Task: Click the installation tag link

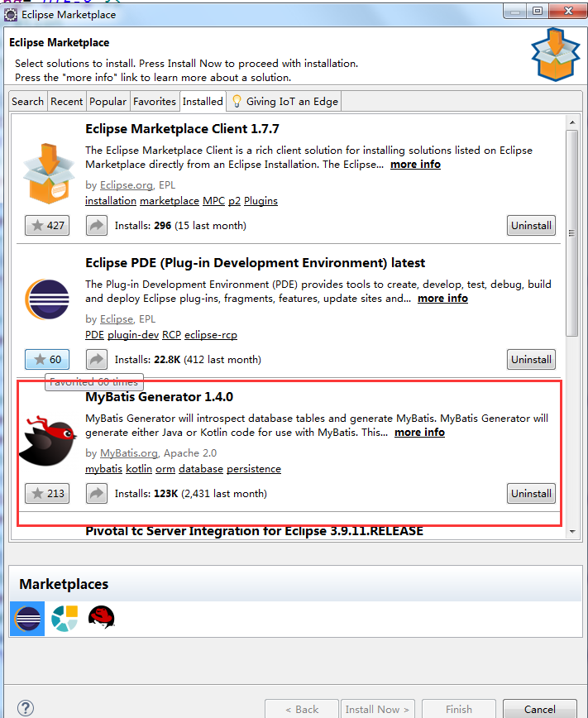Action: (x=111, y=200)
